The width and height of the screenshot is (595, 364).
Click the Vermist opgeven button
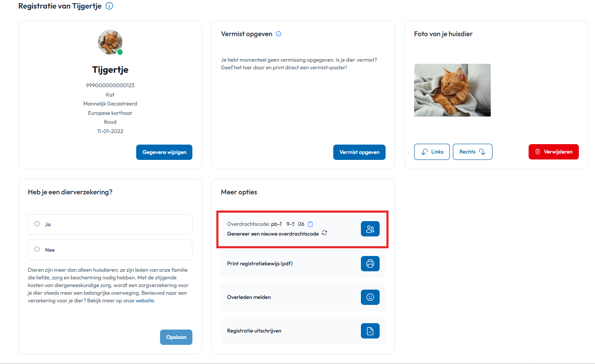359,152
